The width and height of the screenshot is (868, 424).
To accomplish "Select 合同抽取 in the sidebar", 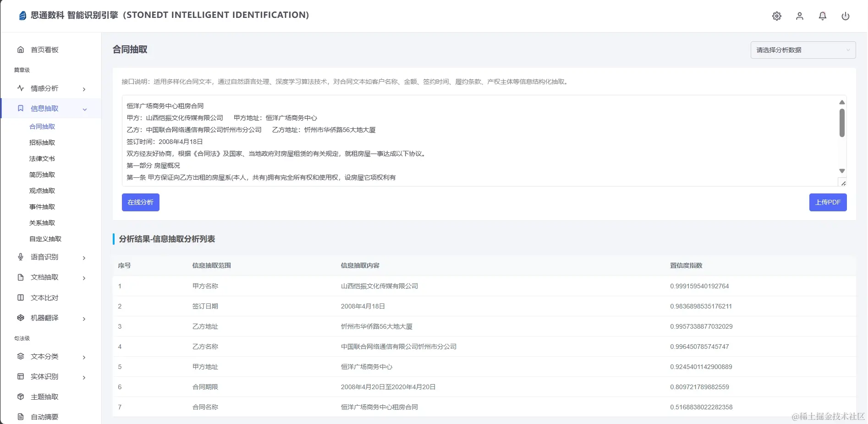I will pyautogui.click(x=42, y=127).
